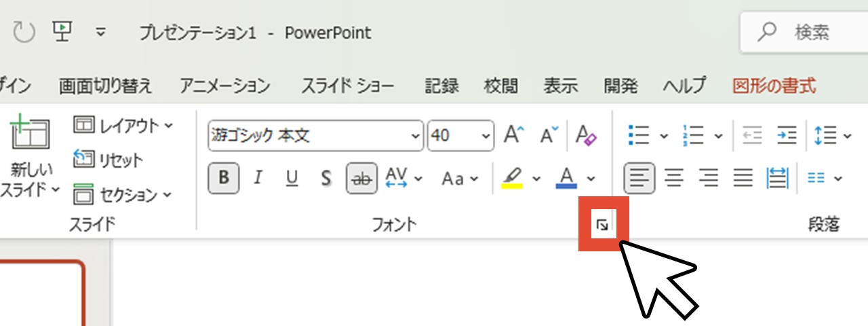Expand bullets style arrow
Screen dimensions: 868x326
664,136
